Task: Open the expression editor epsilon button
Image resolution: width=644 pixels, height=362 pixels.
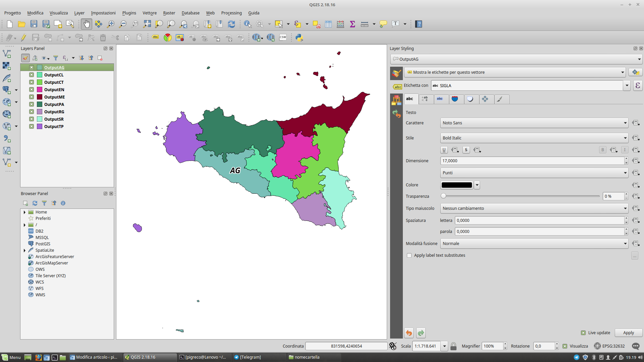Action: [638, 86]
